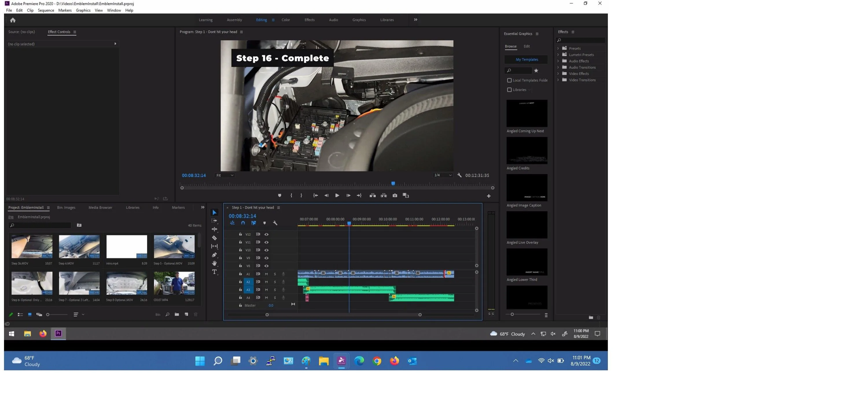868x403 pixels.
Task: Mute audio track A1
Action: pyautogui.click(x=266, y=274)
